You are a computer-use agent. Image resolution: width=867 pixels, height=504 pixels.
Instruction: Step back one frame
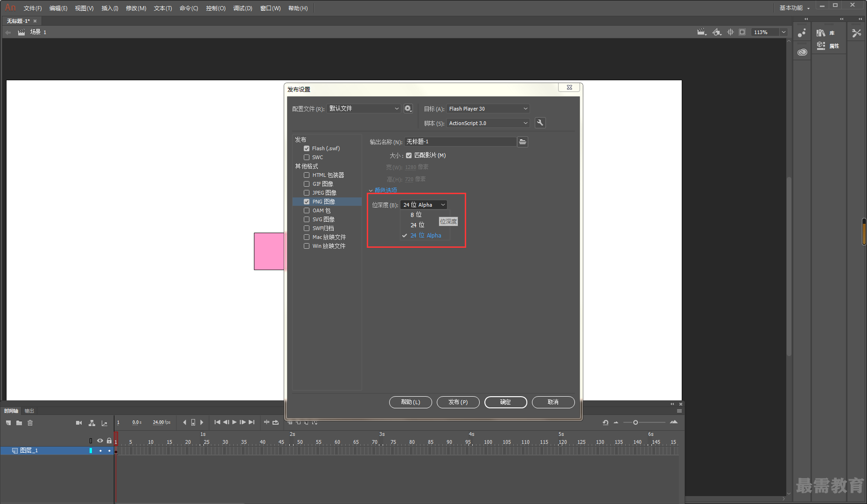[226, 422]
